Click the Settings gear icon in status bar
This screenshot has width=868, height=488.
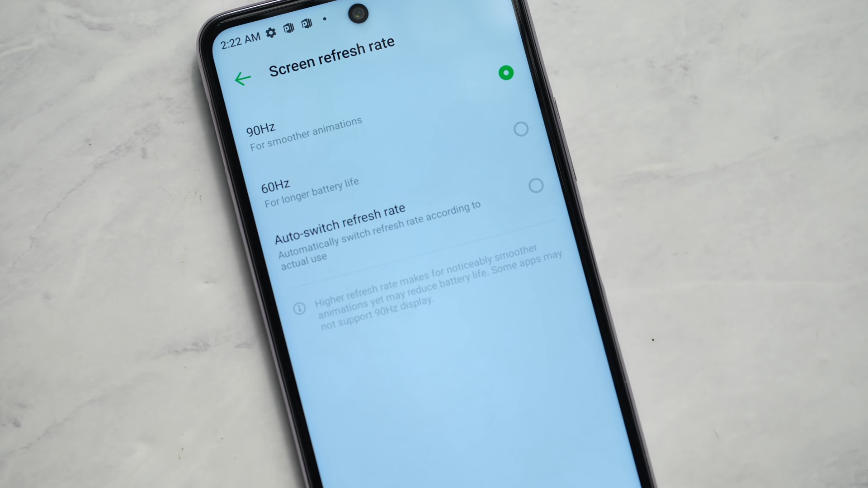pos(269,33)
